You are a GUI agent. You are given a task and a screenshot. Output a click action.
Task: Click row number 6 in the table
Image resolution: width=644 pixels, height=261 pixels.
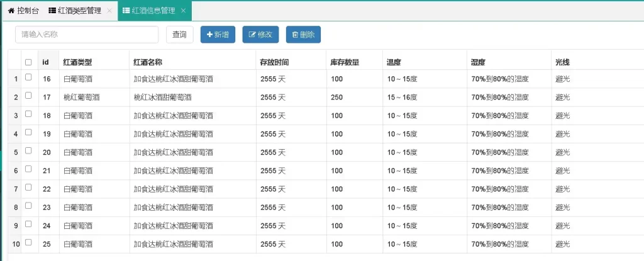[16, 171]
